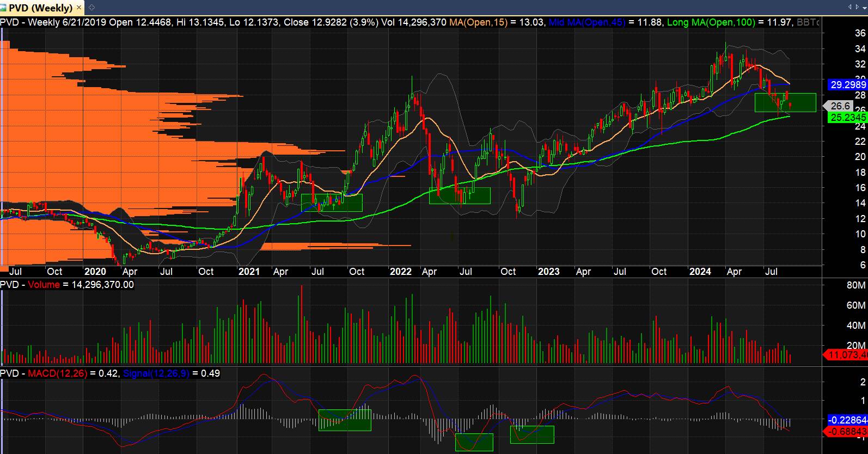Click the 2024 year label on time axis

(700, 271)
